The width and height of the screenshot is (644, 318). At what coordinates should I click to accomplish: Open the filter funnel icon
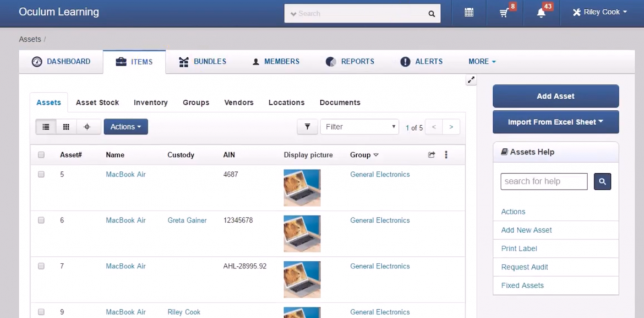tap(307, 126)
